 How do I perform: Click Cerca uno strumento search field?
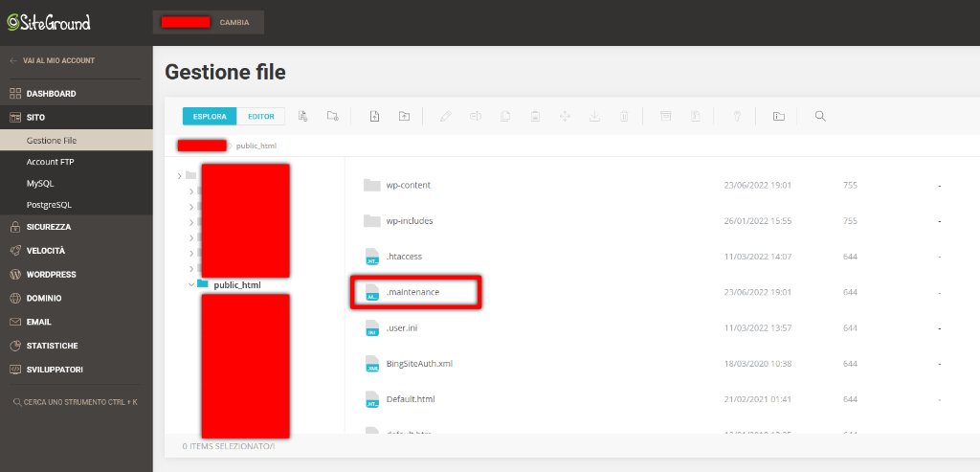(76, 402)
